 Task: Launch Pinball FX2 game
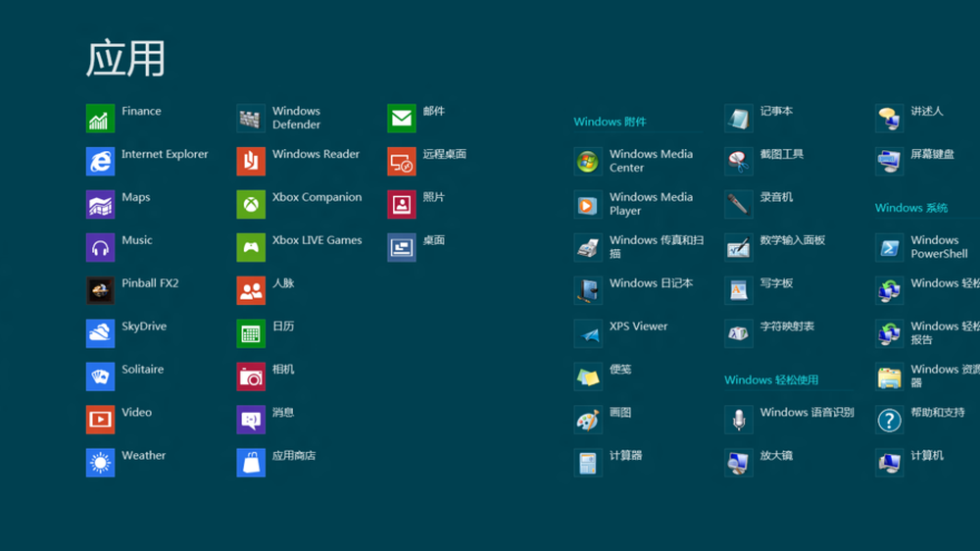[100, 291]
